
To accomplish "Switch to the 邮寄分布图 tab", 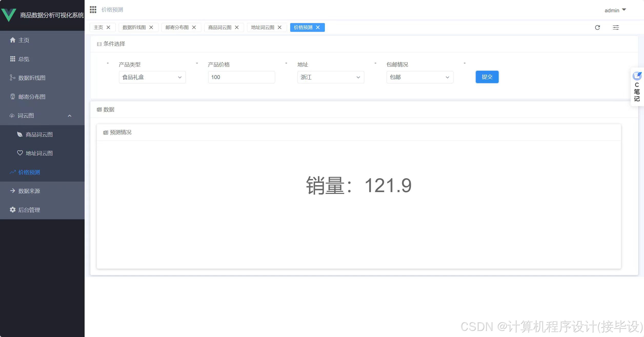I will tap(177, 27).
